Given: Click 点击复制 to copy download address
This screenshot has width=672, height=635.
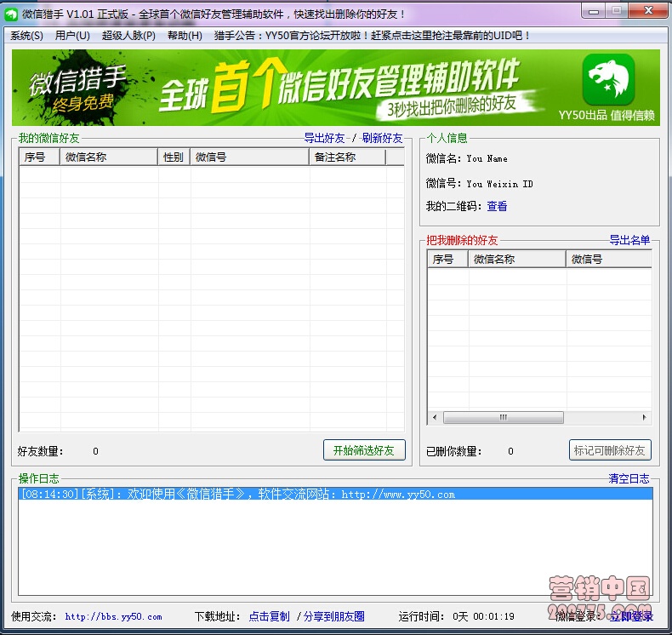Looking at the screenshot, I should [x=269, y=616].
